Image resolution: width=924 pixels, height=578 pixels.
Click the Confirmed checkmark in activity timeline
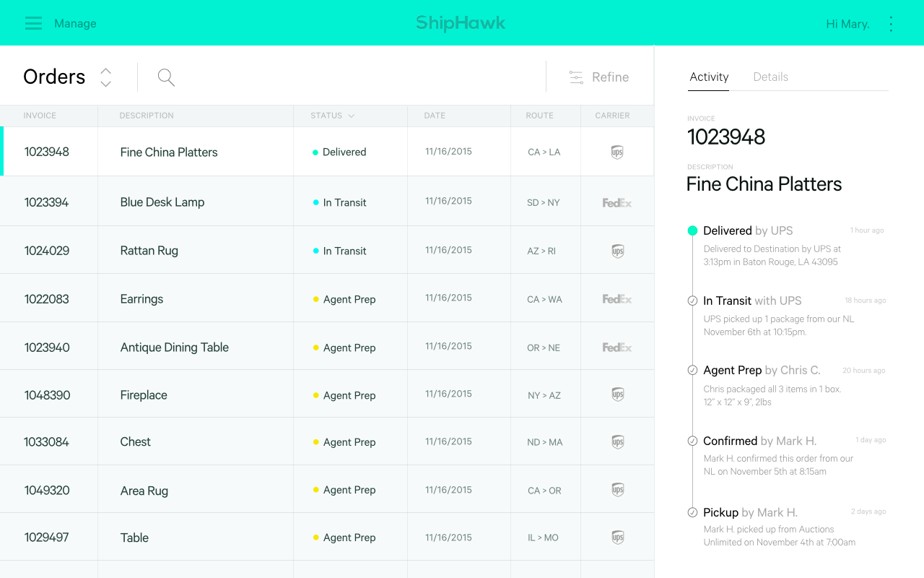(692, 441)
